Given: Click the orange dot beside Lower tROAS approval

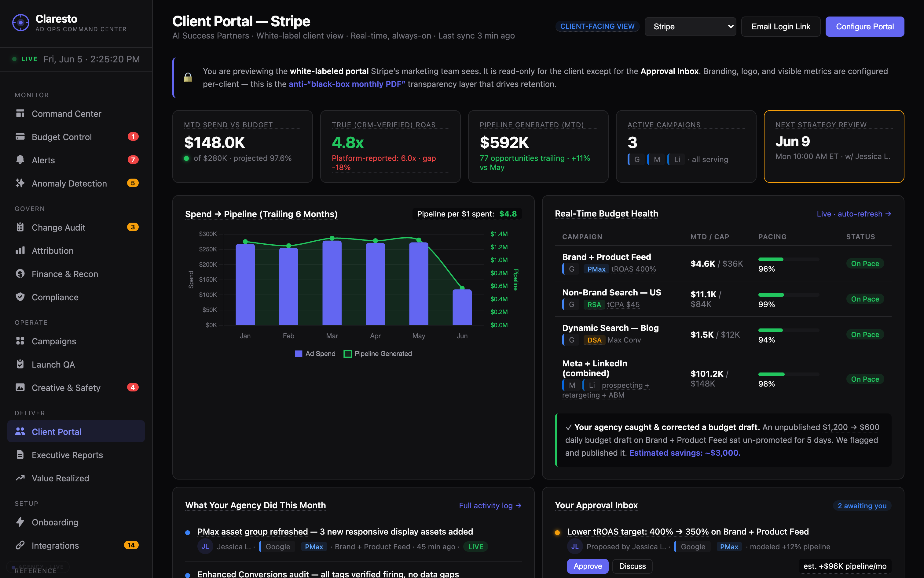Looking at the screenshot, I should tap(557, 532).
